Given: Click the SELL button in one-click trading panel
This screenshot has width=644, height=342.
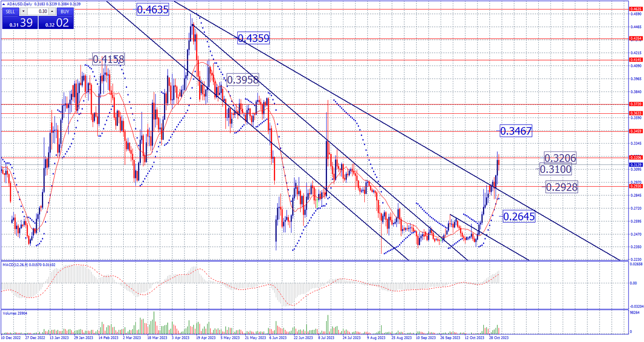Looking at the screenshot, I should pos(10,12).
